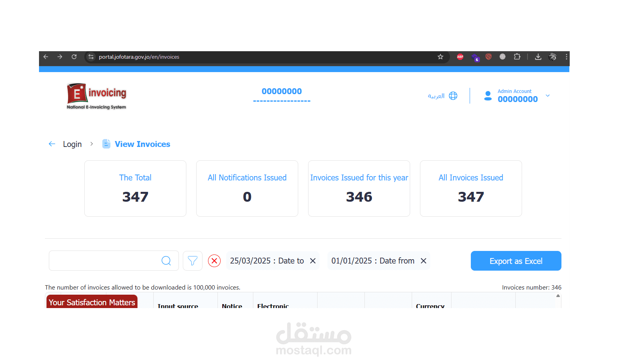
Task: Click the browser forward arrow
Action: coord(60,57)
